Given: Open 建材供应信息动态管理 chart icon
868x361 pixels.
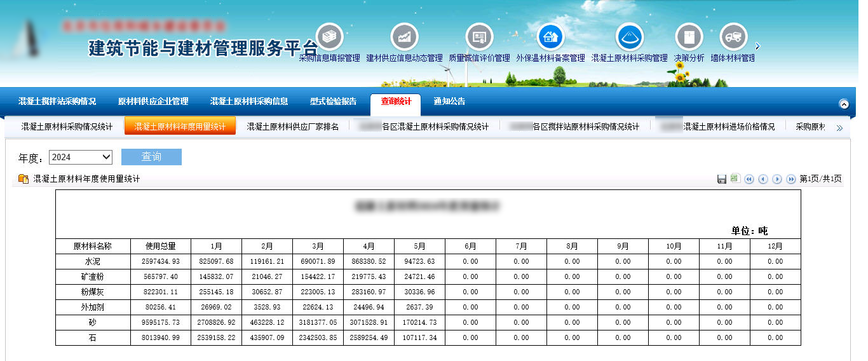Looking at the screenshot, I should (404, 37).
